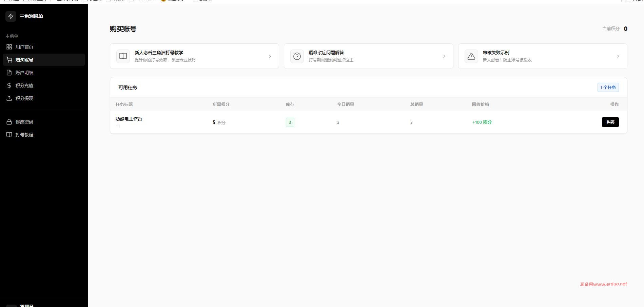The height and width of the screenshot is (307, 644).
Task: Click the 1个任务 badge
Action: point(608,87)
